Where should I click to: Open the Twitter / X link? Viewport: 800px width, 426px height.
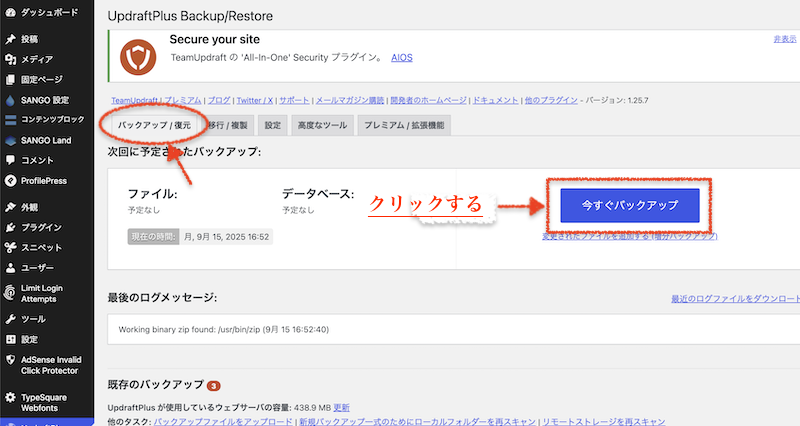coord(255,101)
